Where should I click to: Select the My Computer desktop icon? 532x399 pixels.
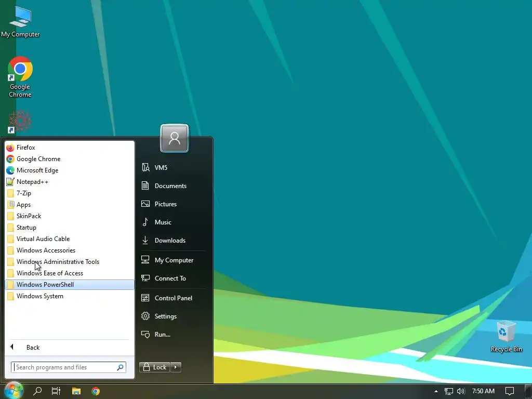20,22
